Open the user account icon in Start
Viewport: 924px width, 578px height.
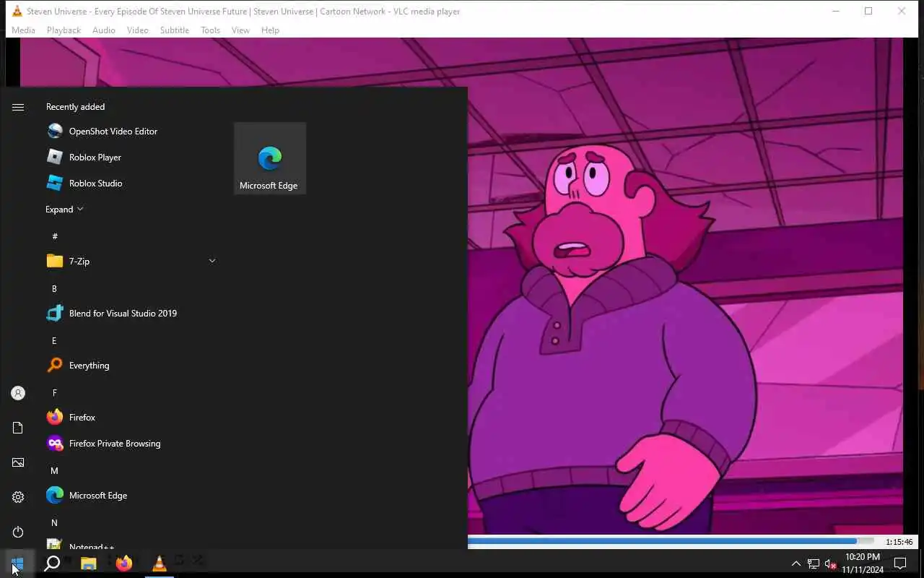click(18, 393)
